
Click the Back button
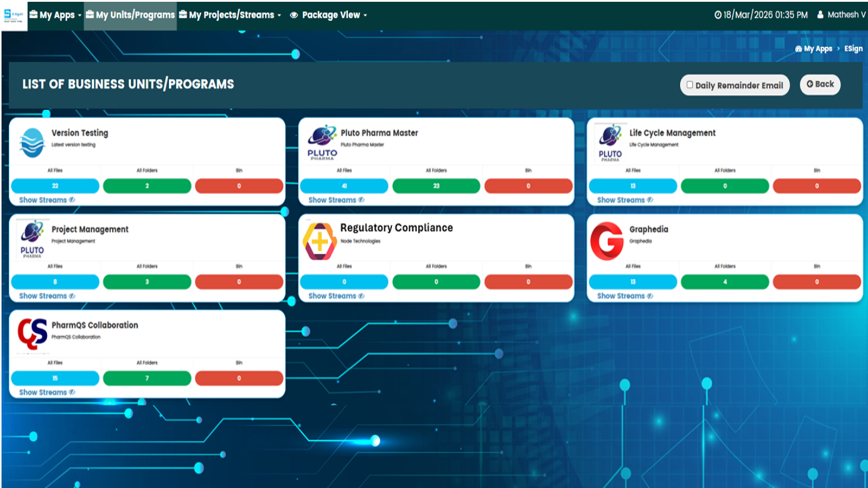pos(820,84)
